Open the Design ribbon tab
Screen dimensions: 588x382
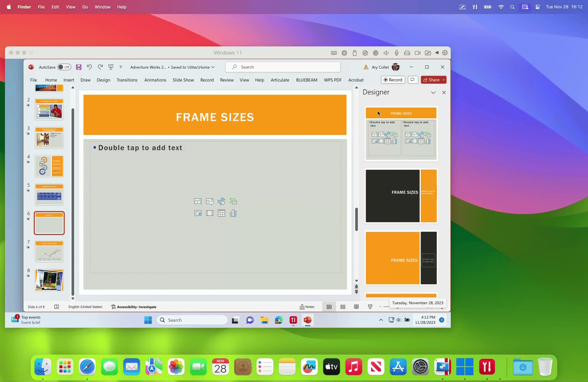pos(103,80)
